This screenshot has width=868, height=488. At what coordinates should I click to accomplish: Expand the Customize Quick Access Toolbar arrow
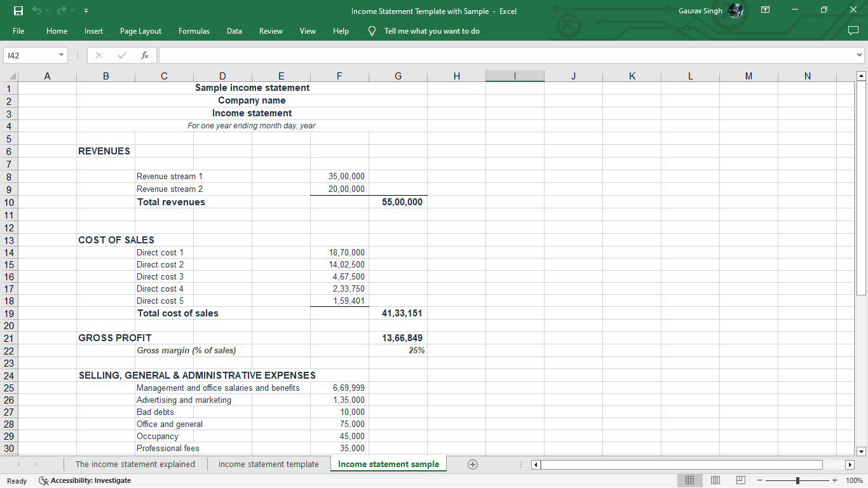click(x=85, y=10)
